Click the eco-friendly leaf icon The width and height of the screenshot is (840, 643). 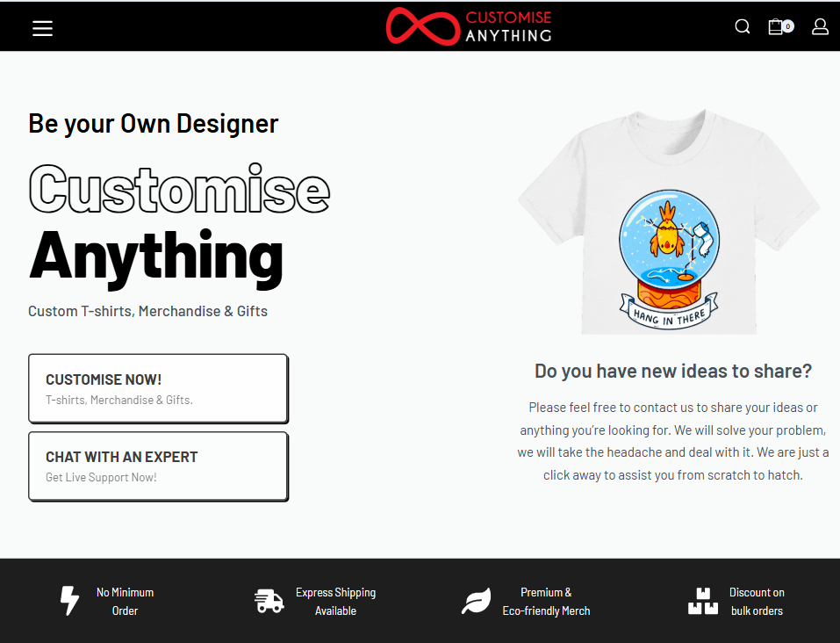477,601
